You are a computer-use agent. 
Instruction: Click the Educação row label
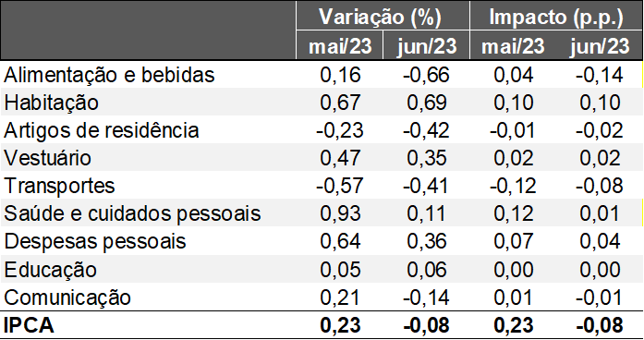[51, 270]
